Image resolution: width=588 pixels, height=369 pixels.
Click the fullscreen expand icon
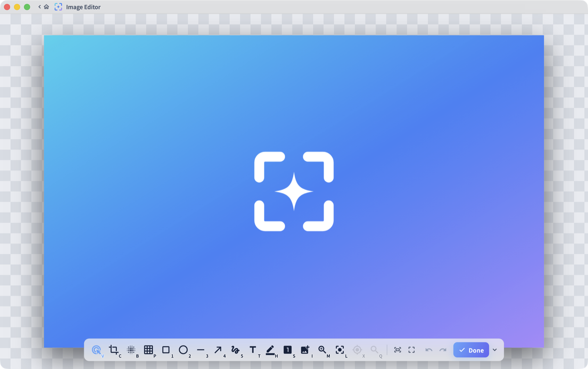(x=412, y=350)
